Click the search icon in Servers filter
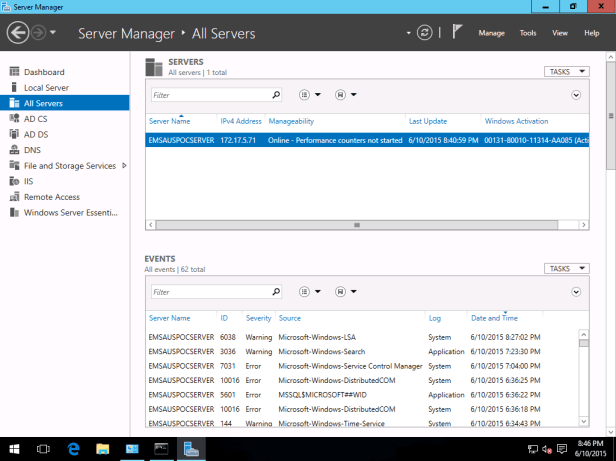This screenshot has height=461, width=616. tap(276, 95)
